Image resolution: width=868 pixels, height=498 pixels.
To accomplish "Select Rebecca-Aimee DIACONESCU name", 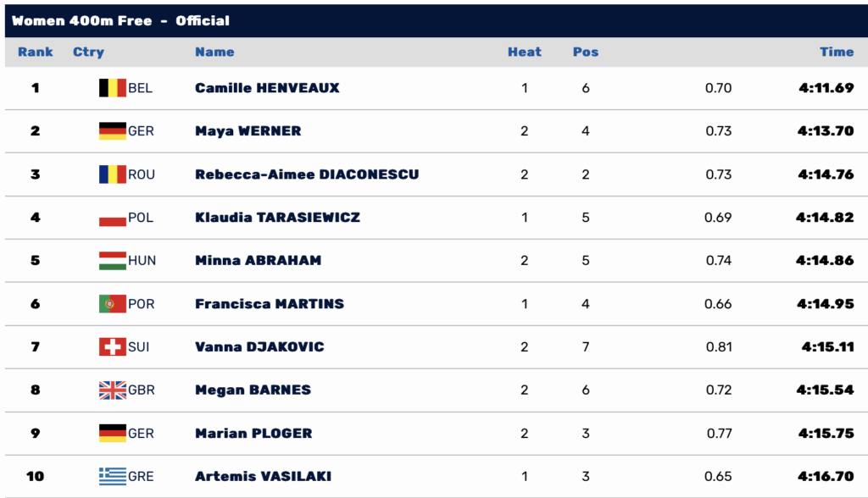I will pos(307,174).
